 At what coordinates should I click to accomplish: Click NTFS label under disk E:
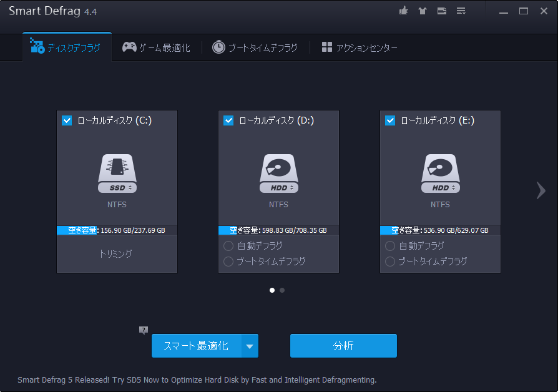pos(440,205)
